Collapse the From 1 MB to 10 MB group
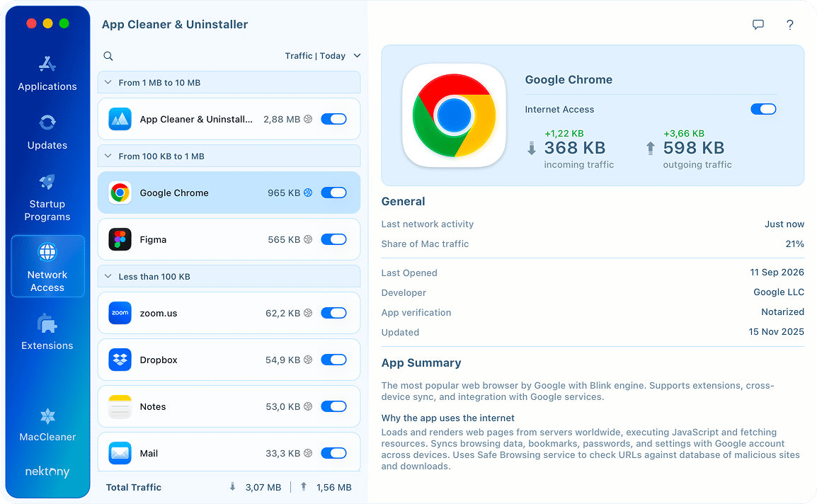Screen dimensions: 817x504 (108, 82)
